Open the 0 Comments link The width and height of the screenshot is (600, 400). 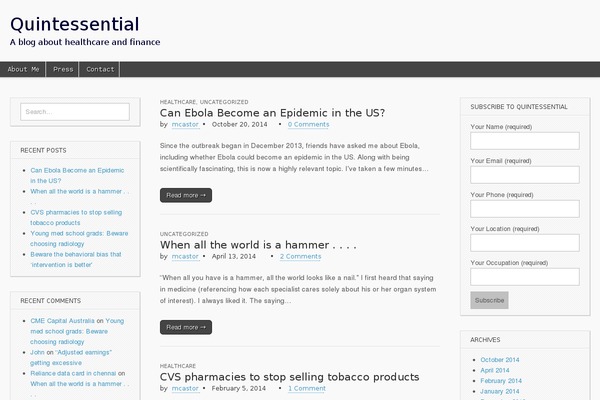308,124
